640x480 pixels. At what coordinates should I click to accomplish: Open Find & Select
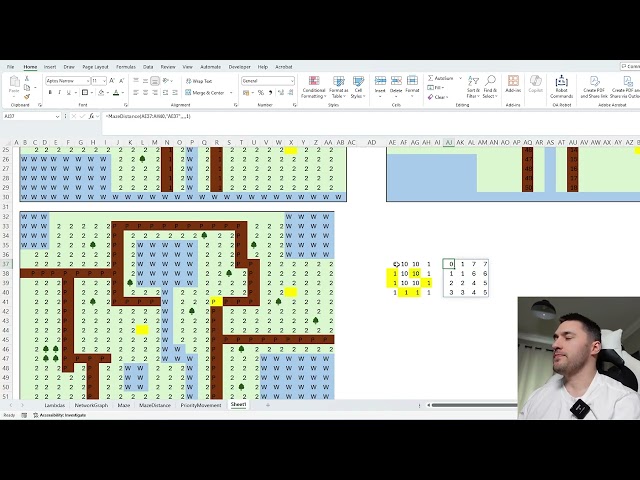click(x=490, y=87)
